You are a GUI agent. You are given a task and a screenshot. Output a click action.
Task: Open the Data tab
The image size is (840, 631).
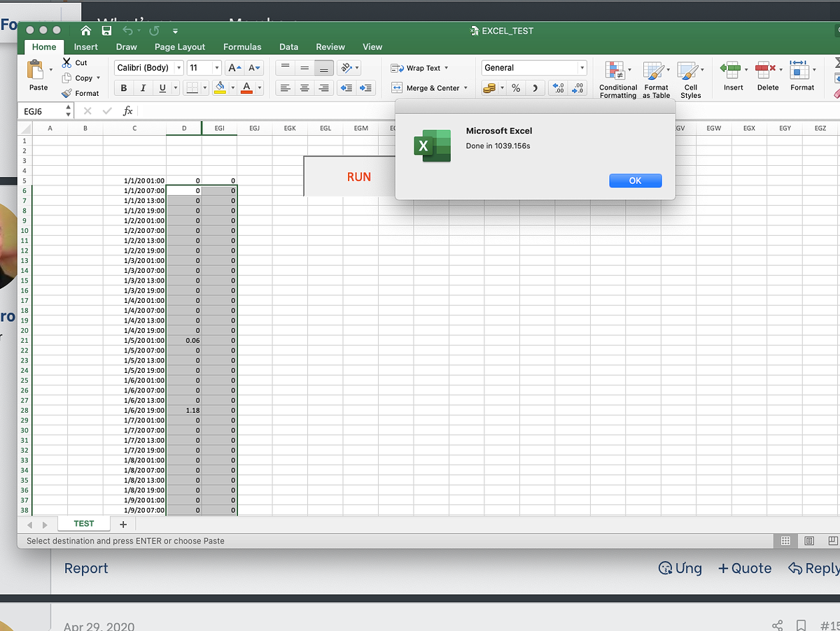288,47
